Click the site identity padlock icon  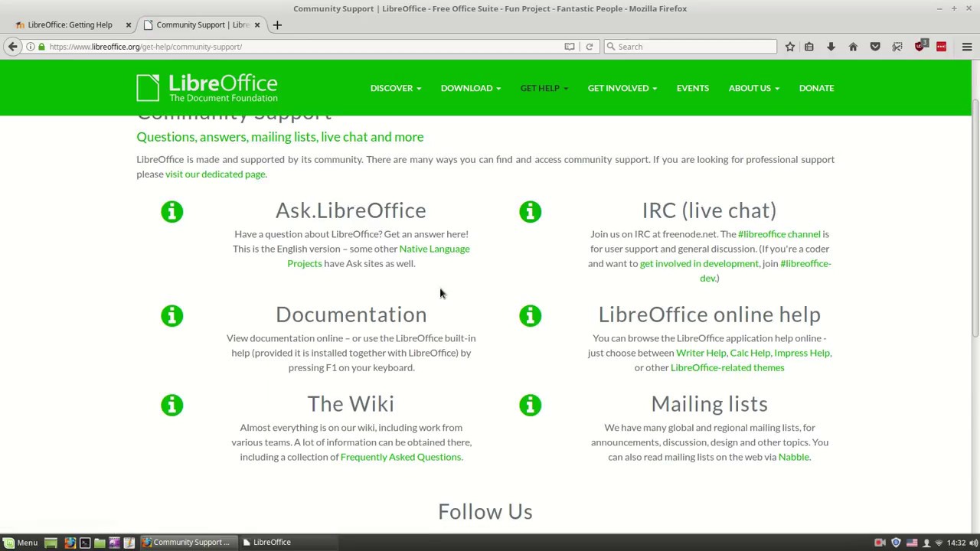coord(42,47)
